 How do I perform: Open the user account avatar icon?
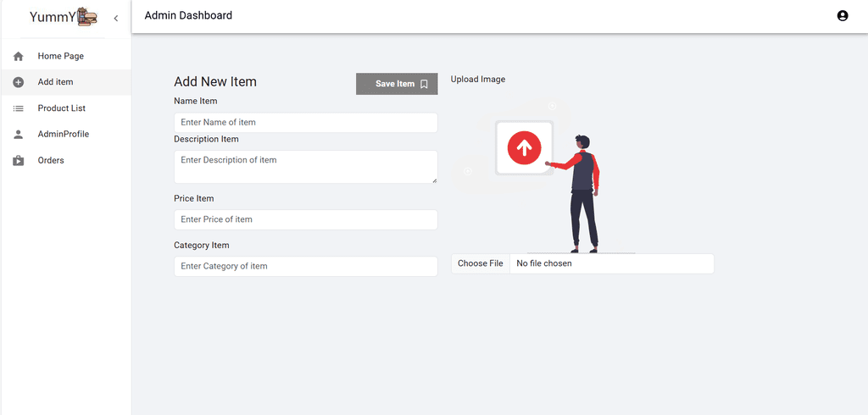point(843,16)
